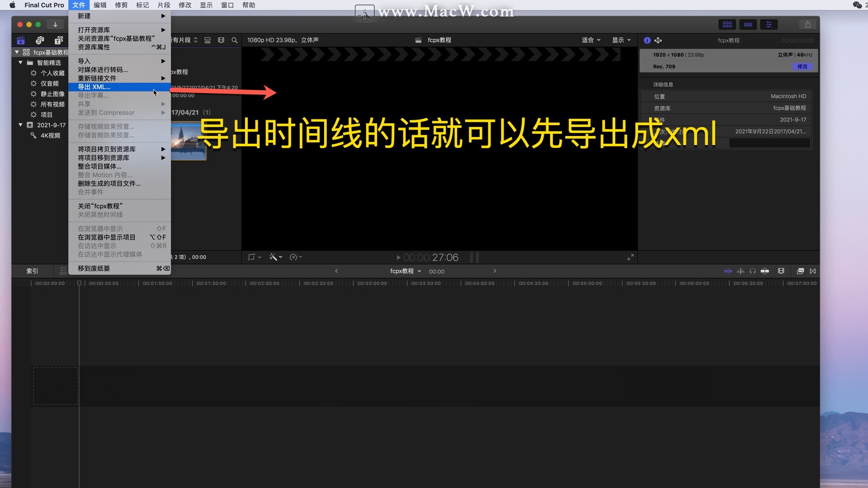Open the filmstrip clip appearance options
The width and height of the screenshot is (868, 488).
point(221,40)
